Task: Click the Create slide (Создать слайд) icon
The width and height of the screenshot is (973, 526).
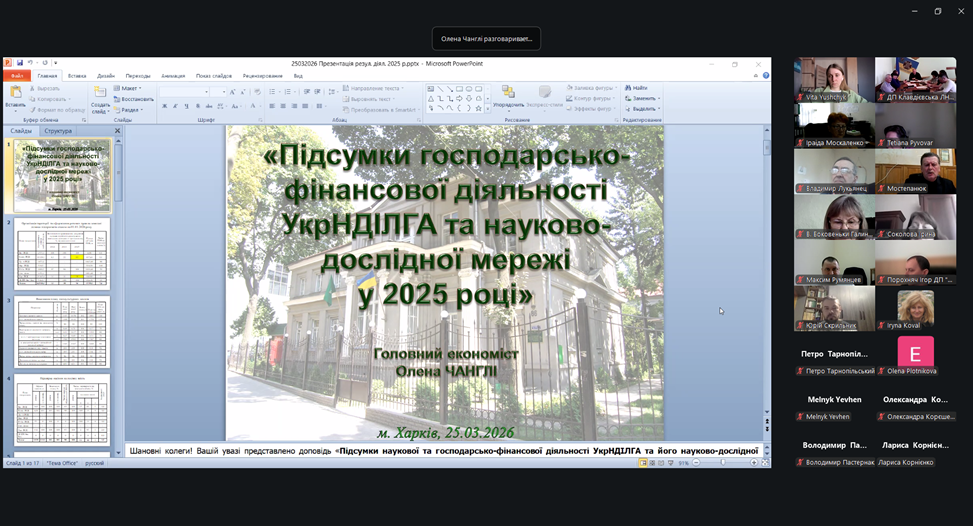Action: [100, 93]
